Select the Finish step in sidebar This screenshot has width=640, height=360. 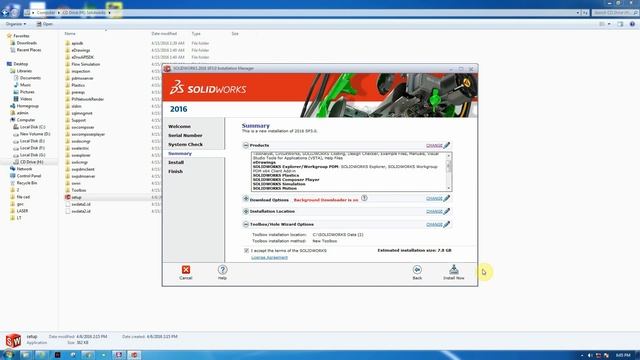(175, 171)
